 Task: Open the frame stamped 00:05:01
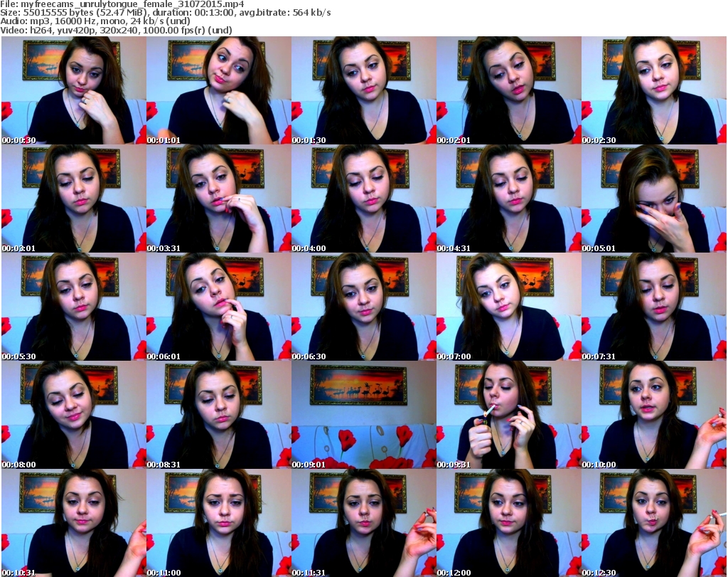click(654, 198)
